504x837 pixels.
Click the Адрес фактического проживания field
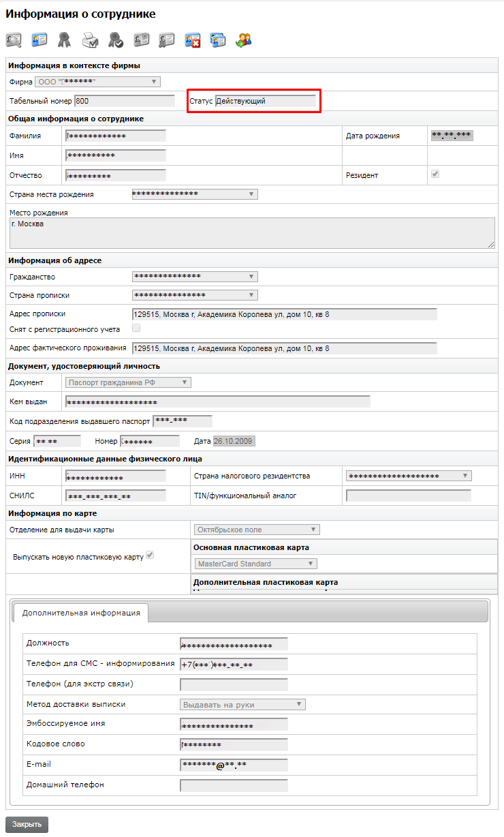tap(284, 348)
